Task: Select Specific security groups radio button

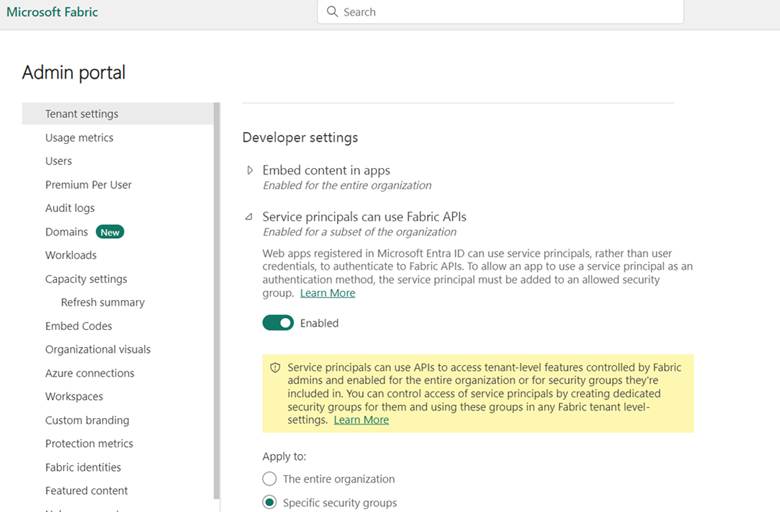Action: (269, 503)
